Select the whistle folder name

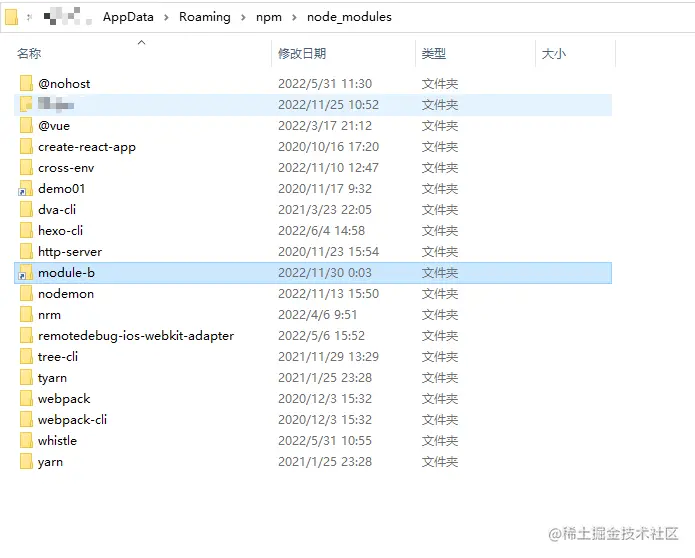(58, 441)
